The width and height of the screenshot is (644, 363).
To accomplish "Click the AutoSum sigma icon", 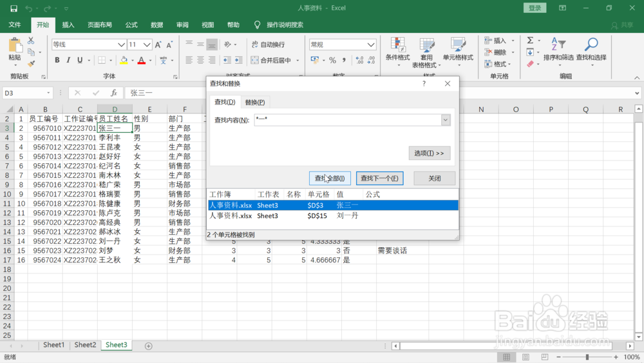I will click(x=530, y=40).
